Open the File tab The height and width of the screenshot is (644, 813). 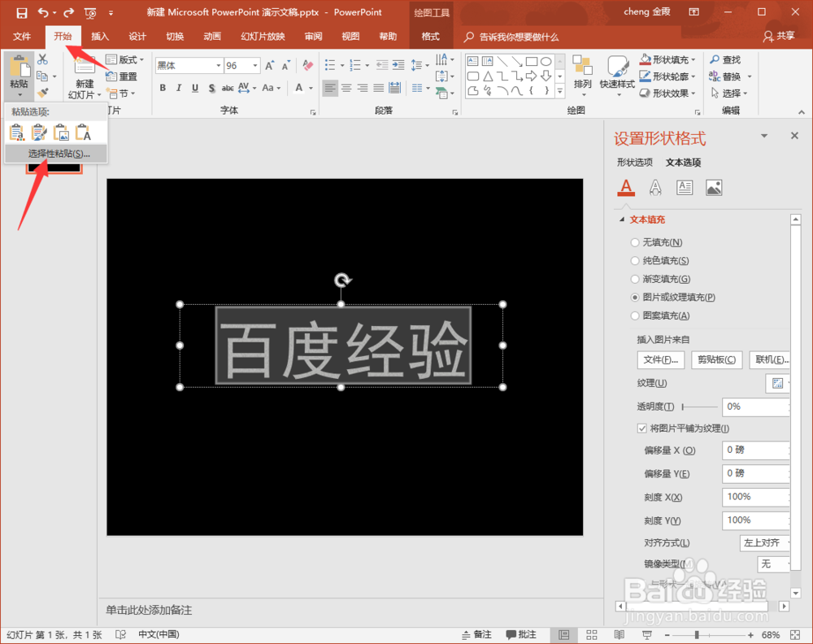[x=22, y=37]
